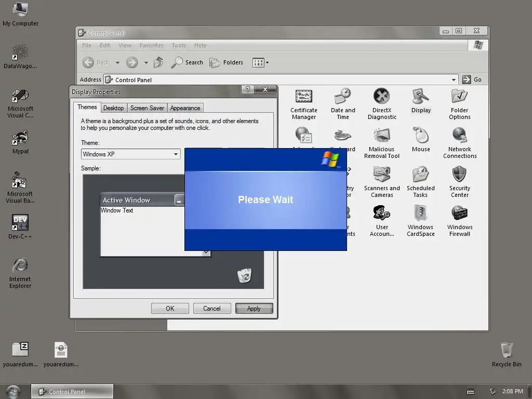The width and height of the screenshot is (532, 399).
Task: Click the Display Properties help question button
Action: (248, 89)
